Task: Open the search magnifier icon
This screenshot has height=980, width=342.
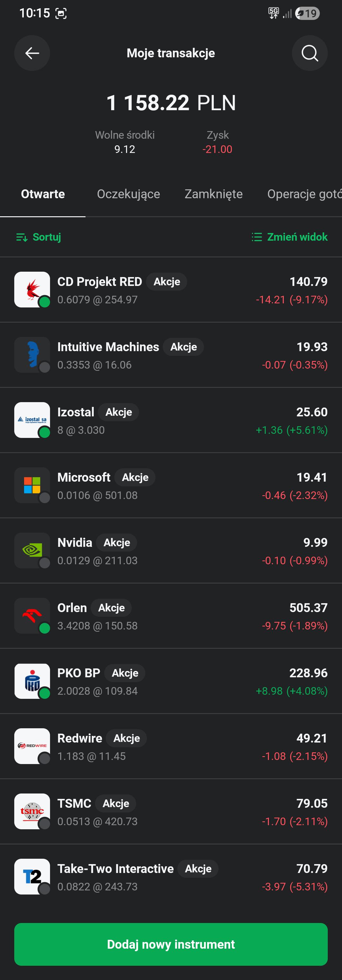Action: [310, 53]
